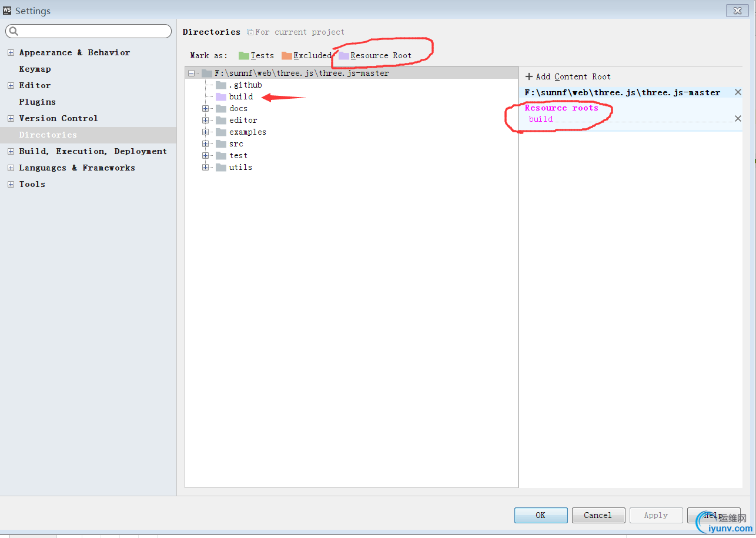The height and width of the screenshot is (538, 756).
Task: Unmark build as resource root
Action: click(x=738, y=119)
